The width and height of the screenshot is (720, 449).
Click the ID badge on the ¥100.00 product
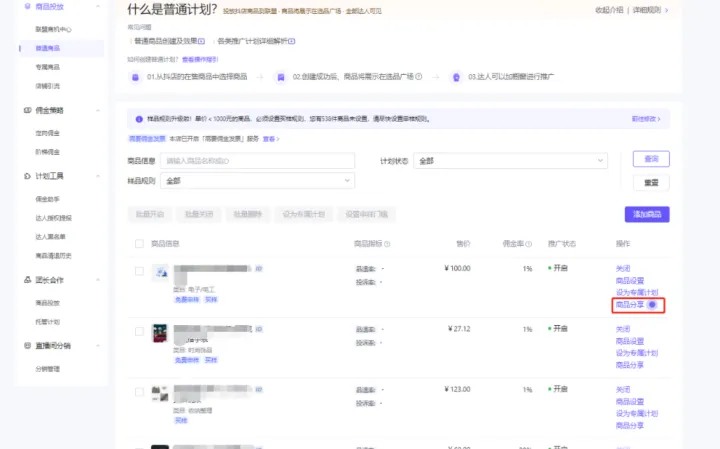point(259,269)
